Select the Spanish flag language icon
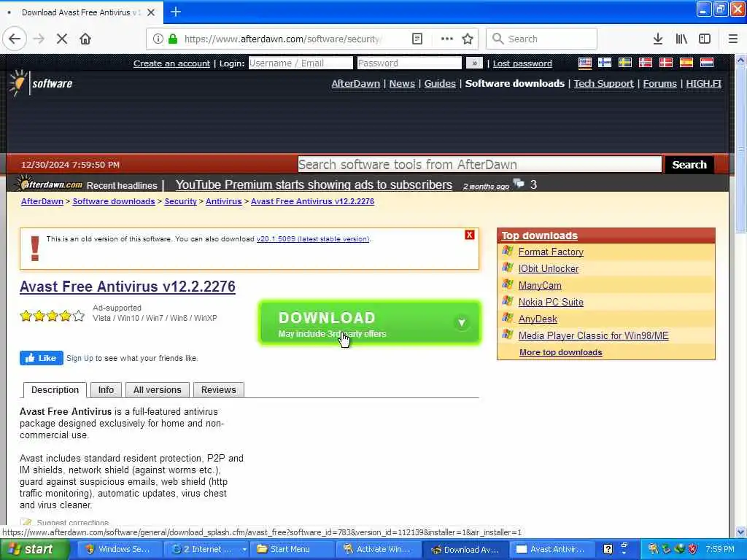The width and height of the screenshot is (747, 560). coord(686,63)
